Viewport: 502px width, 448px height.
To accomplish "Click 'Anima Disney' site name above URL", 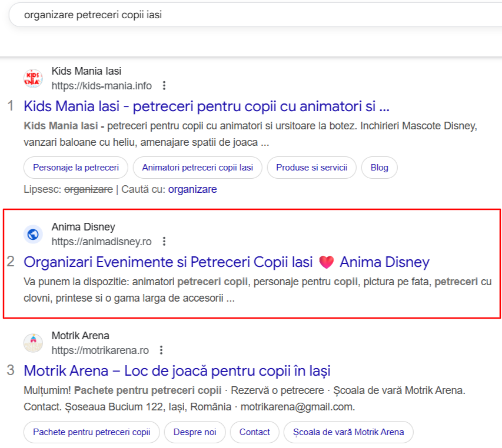I will [x=83, y=227].
